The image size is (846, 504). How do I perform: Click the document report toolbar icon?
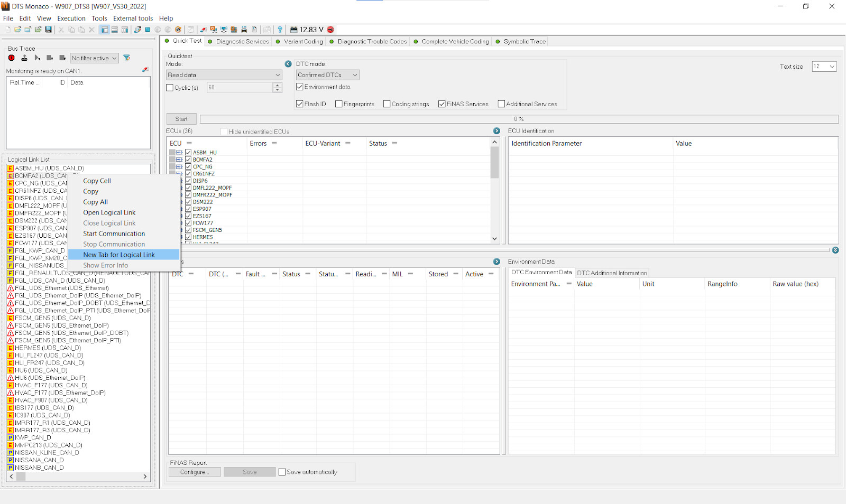coord(254,30)
